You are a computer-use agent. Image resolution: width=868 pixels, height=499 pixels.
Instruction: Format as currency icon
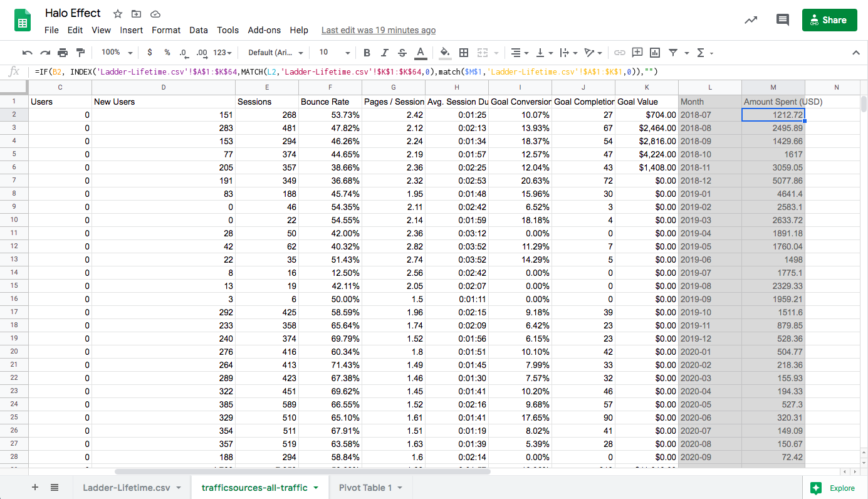click(149, 53)
